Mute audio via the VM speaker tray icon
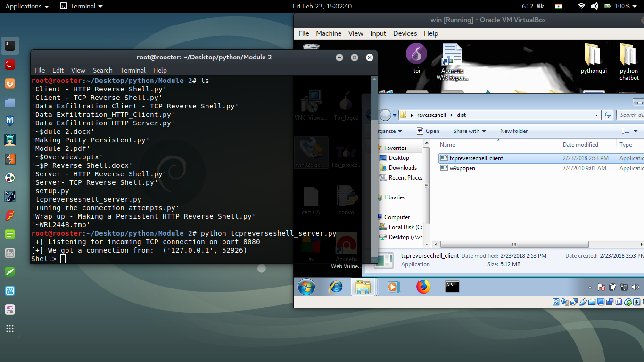The height and width of the screenshot is (362, 644). pos(635,287)
